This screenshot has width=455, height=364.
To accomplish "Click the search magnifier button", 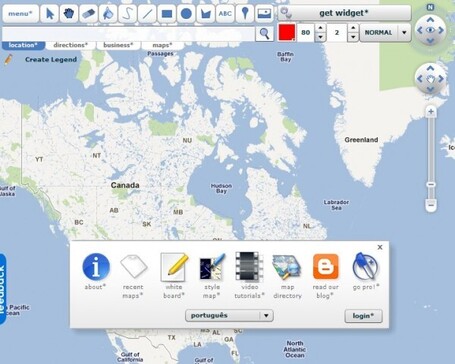I will (x=264, y=33).
